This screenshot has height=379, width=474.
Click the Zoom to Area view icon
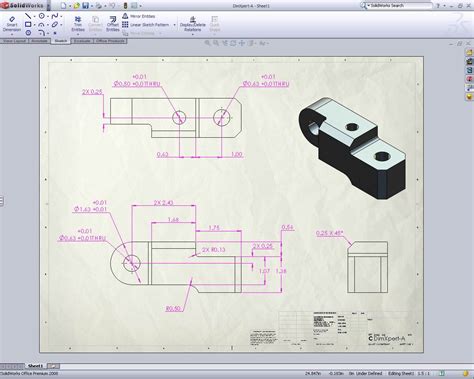(x=216, y=43)
